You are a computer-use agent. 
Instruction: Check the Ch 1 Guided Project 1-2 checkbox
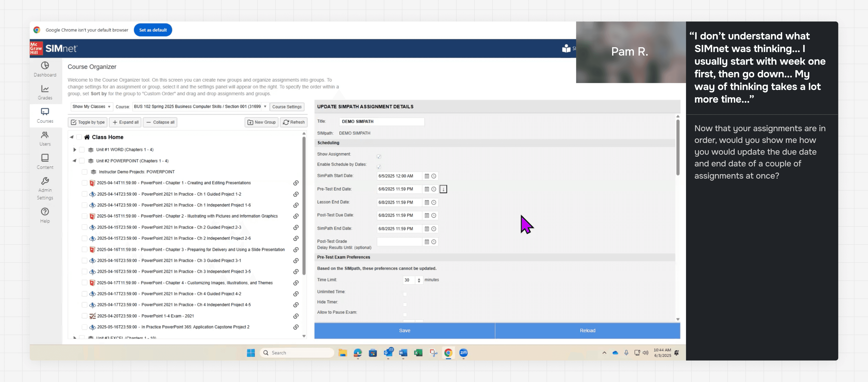tap(85, 194)
